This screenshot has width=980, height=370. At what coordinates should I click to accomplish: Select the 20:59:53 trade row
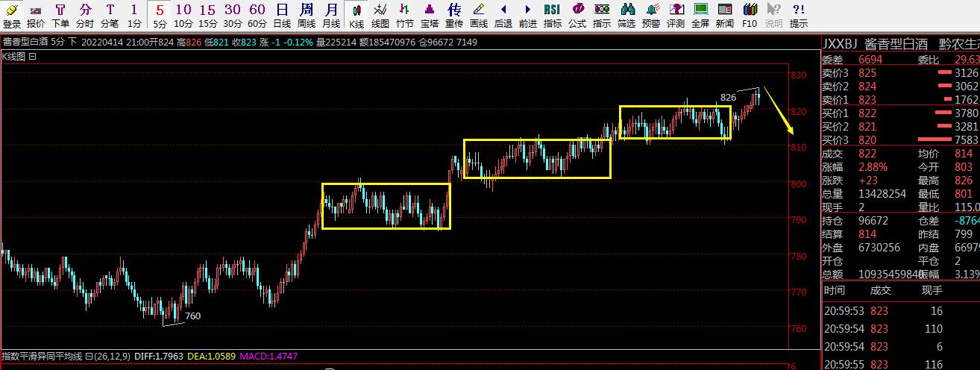coord(900,310)
